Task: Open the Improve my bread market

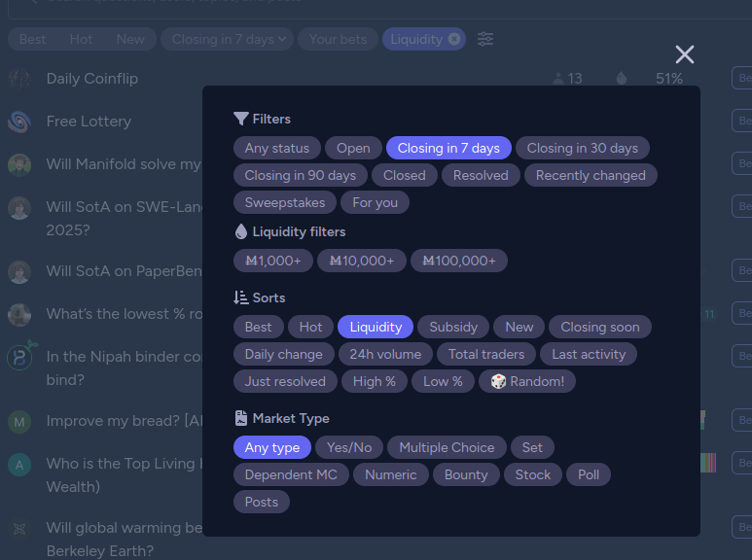Action: [x=125, y=421]
